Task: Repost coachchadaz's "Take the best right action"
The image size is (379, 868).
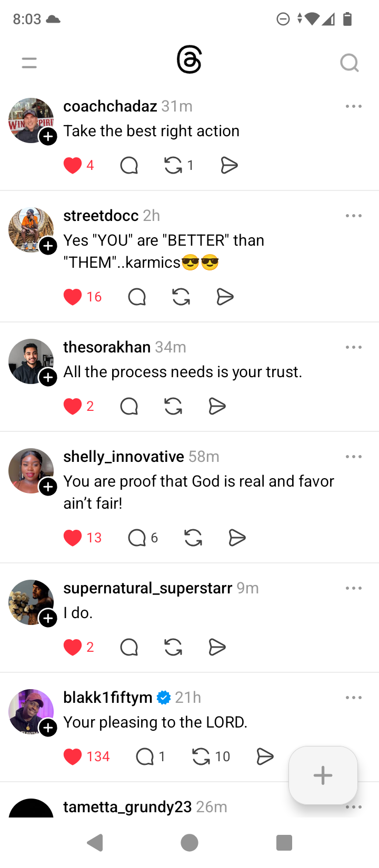Action: point(173,166)
